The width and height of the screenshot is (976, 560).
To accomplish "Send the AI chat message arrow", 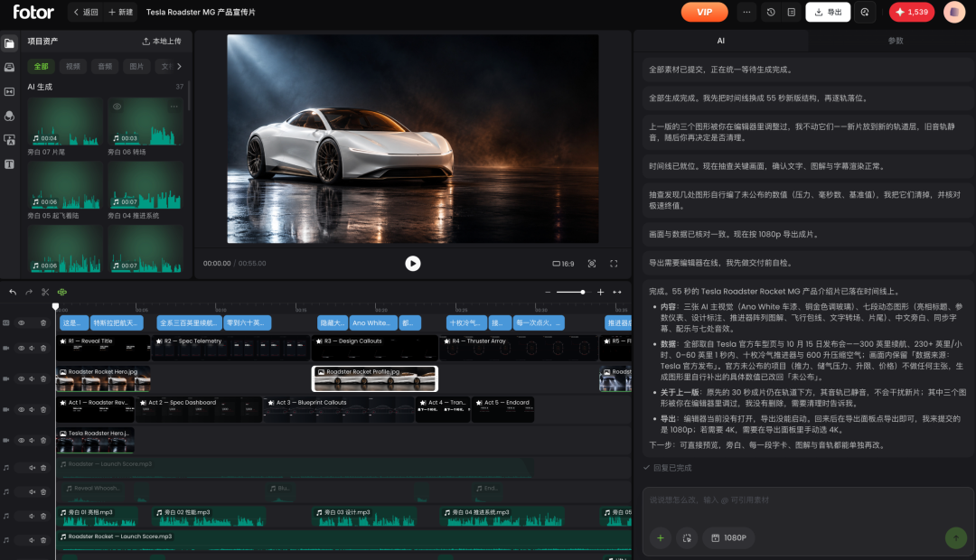I will [x=956, y=537].
